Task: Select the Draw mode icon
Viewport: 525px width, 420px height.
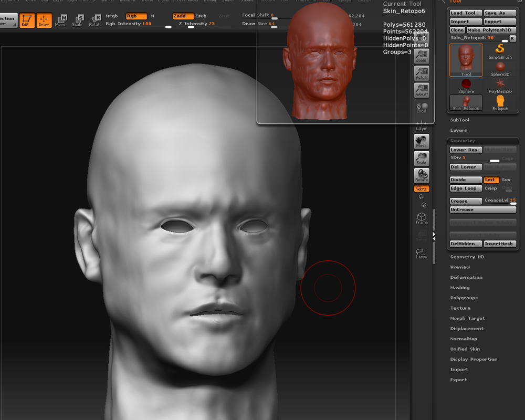Action: point(44,20)
